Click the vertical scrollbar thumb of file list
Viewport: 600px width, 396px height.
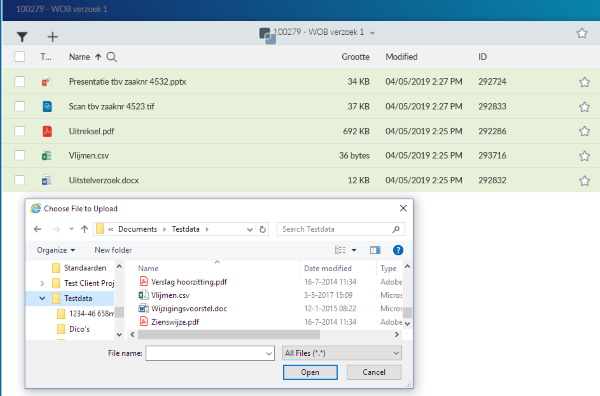[408, 313]
